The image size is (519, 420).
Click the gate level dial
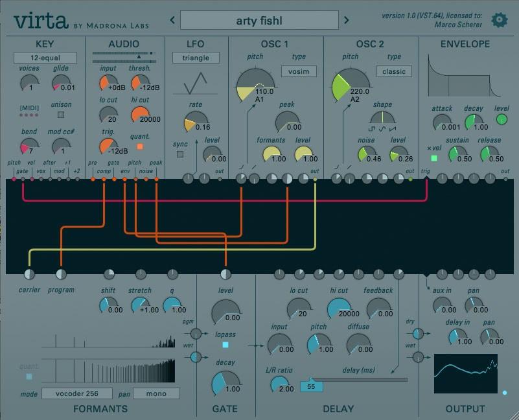(225, 311)
